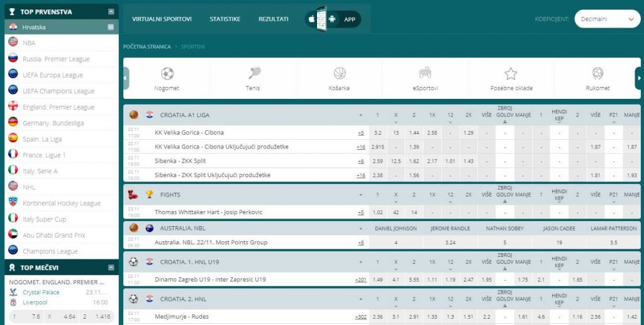This screenshot has width=644, height=325.
Task: Pick odds 3.2 for KK Velika Gorica win
Action: pyautogui.click(x=377, y=133)
